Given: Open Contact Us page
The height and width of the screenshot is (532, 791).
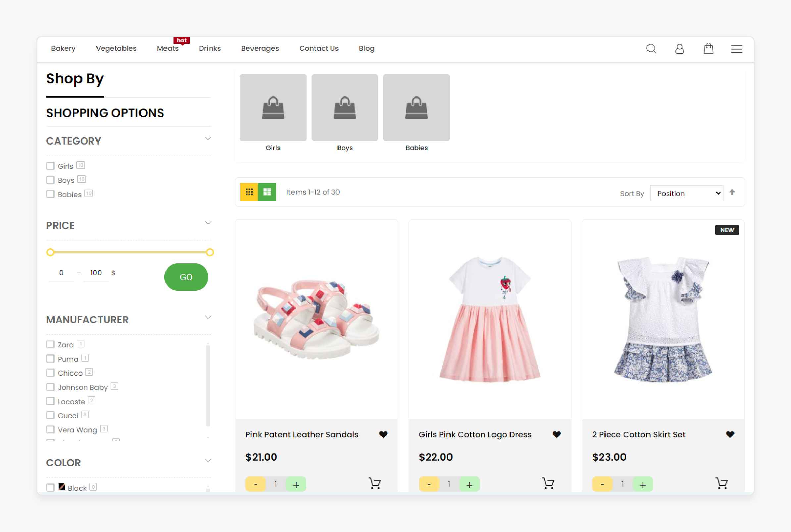Looking at the screenshot, I should [x=319, y=49].
